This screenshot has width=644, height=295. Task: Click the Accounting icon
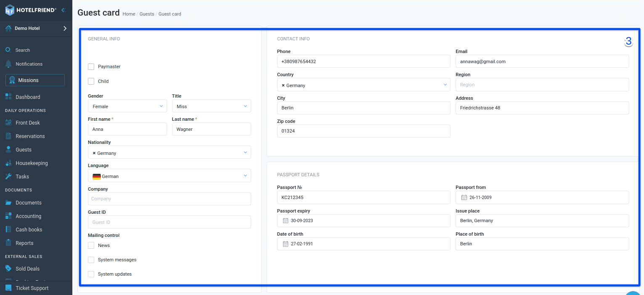8,216
